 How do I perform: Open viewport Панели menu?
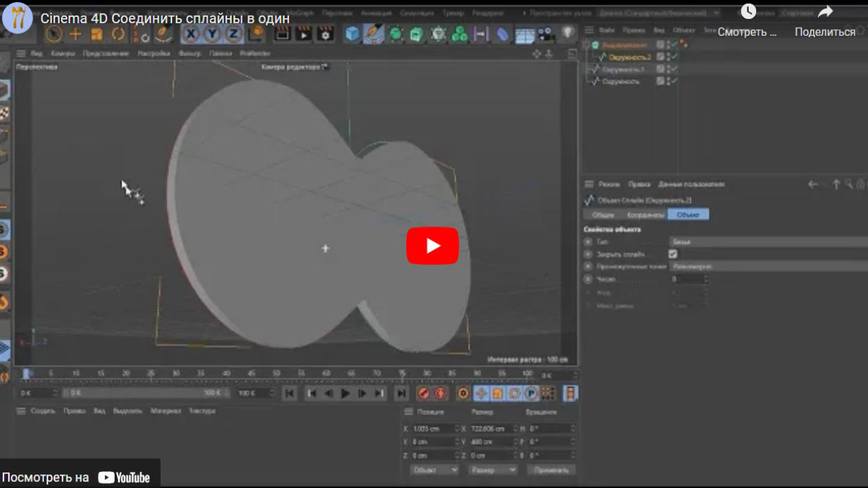(220, 54)
